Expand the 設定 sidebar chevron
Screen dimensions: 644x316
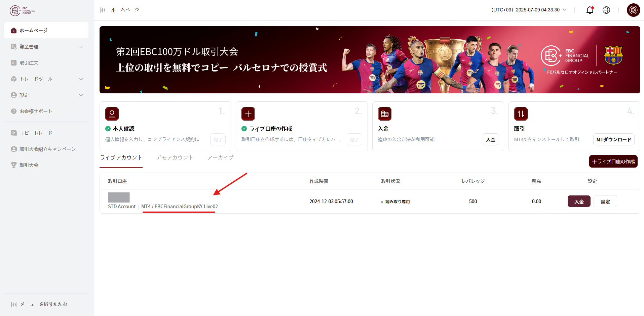(x=81, y=95)
